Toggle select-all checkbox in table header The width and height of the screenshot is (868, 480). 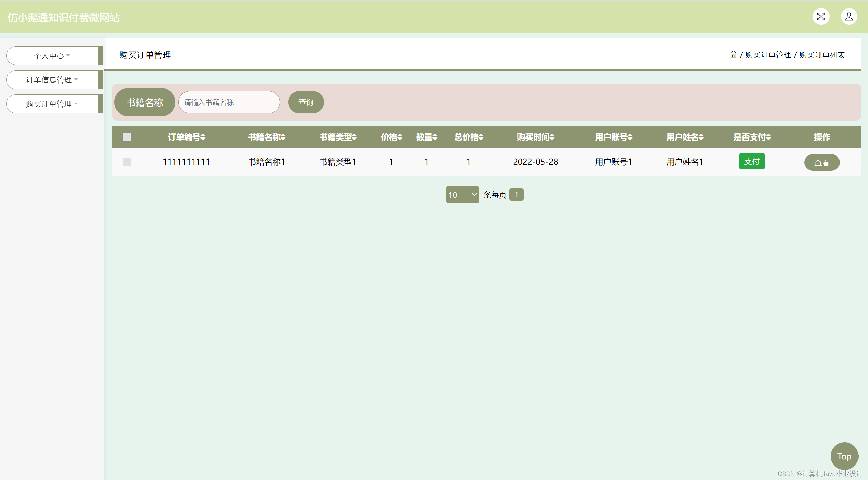point(127,137)
